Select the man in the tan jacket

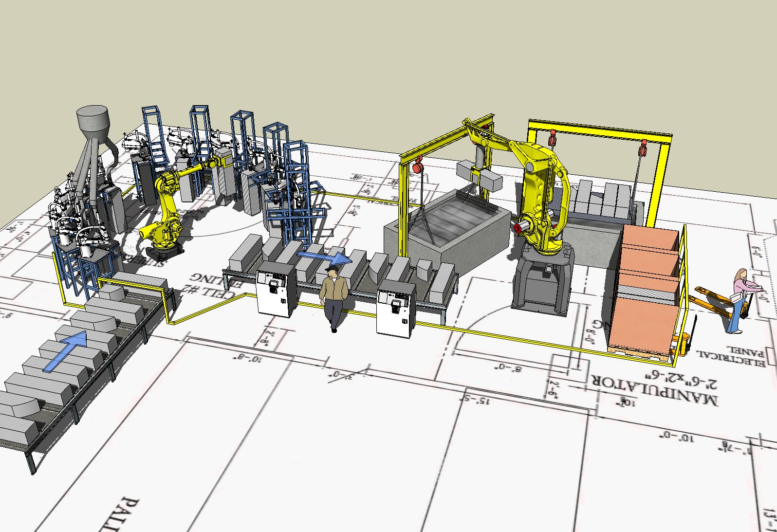click(333, 297)
